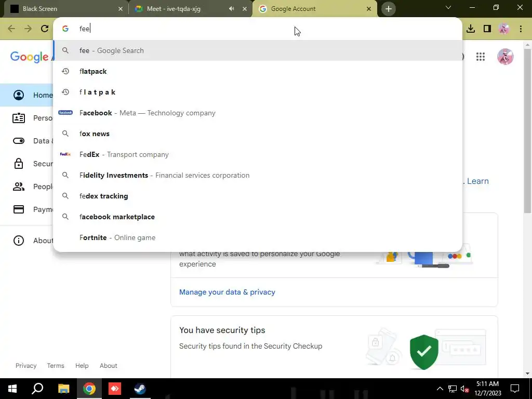Click the Terms footer link
The height and width of the screenshot is (399, 532).
[56, 366]
